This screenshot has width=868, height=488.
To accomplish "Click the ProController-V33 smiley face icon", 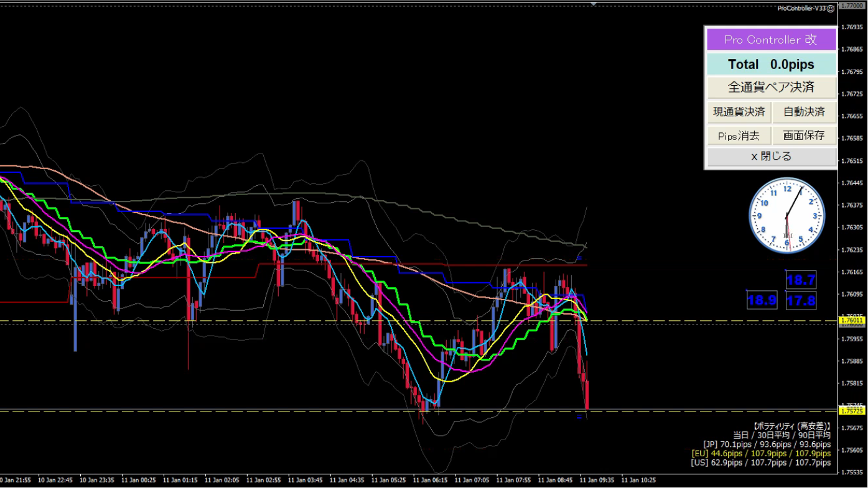I will click(831, 8).
